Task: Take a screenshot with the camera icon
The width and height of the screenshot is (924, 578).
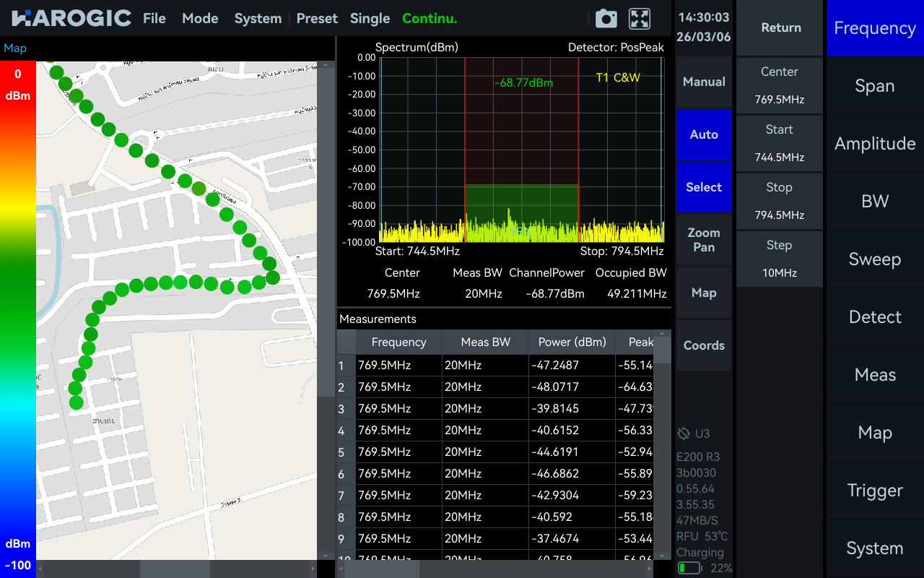Action: [x=606, y=19]
